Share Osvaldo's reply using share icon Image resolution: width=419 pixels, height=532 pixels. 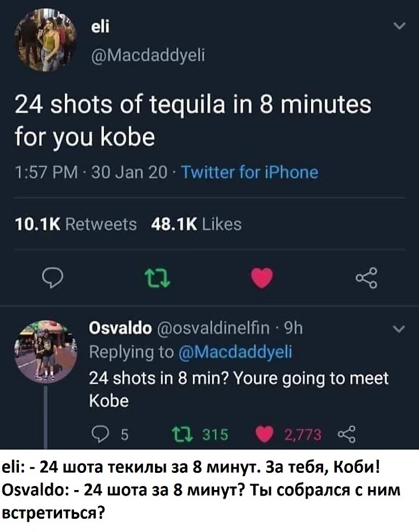(x=347, y=434)
